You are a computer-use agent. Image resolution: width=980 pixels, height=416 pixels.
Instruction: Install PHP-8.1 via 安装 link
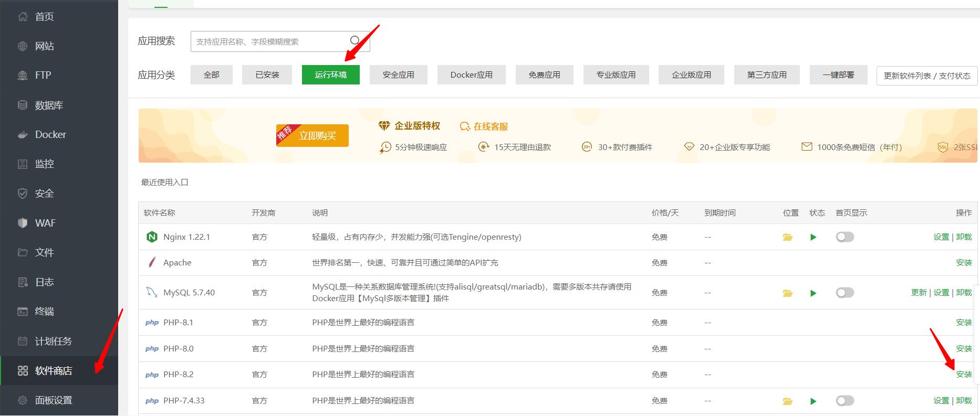(964, 323)
